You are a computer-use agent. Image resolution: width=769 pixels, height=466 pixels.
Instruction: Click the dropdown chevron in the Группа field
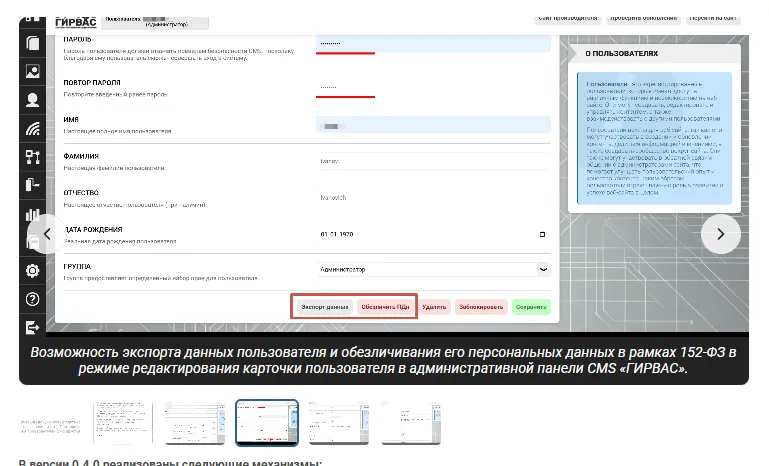tap(543, 269)
